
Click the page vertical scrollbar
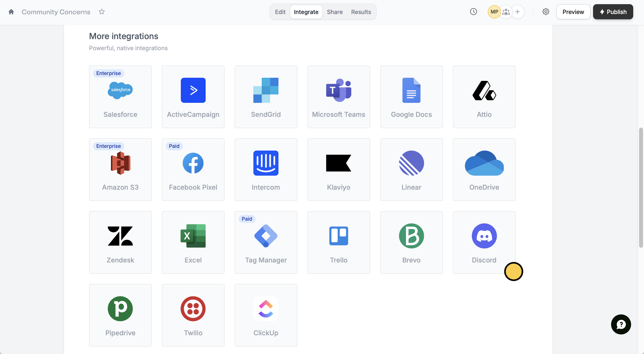click(x=641, y=187)
